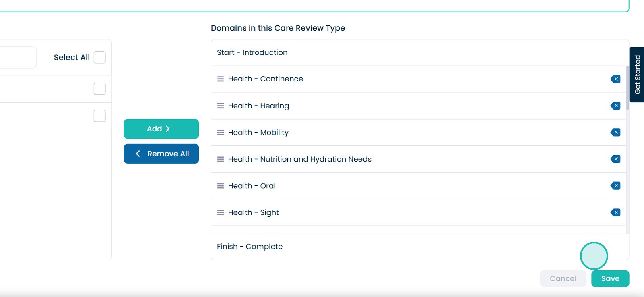
Task: Click drag handle next to Health - Oral
Action: click(221, 186)
